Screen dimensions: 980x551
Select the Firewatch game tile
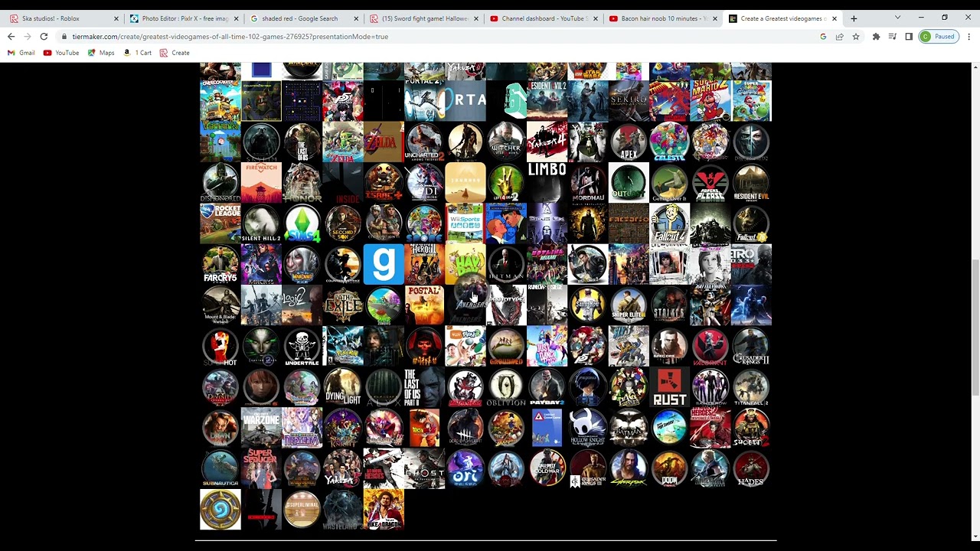(x=261, y=182)
